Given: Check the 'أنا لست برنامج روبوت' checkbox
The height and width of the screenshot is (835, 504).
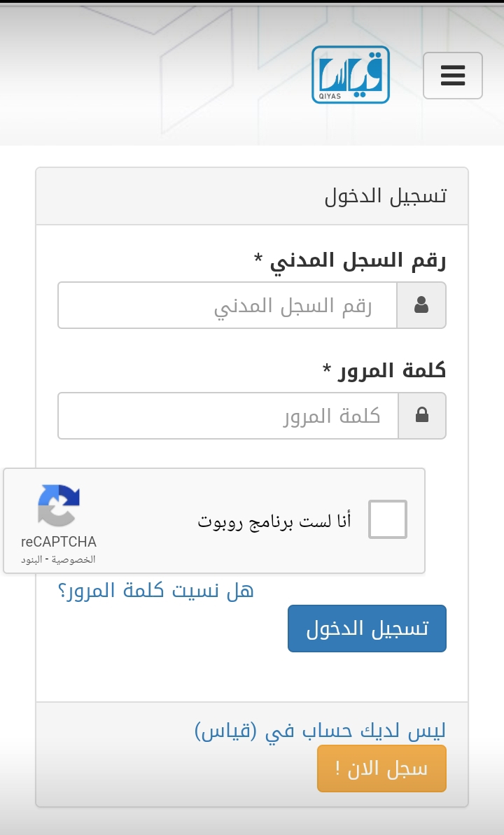Looking at the screenshot, I should tap(388, 519).
